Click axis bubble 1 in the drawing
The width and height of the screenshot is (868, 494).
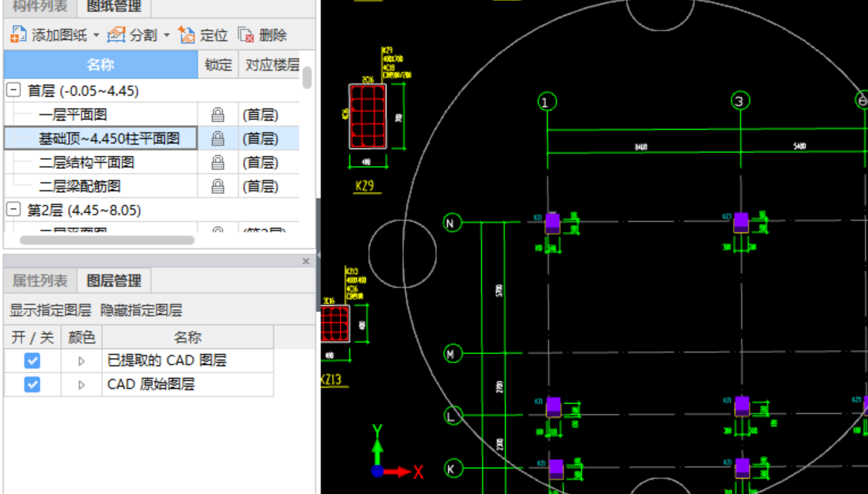547,102
